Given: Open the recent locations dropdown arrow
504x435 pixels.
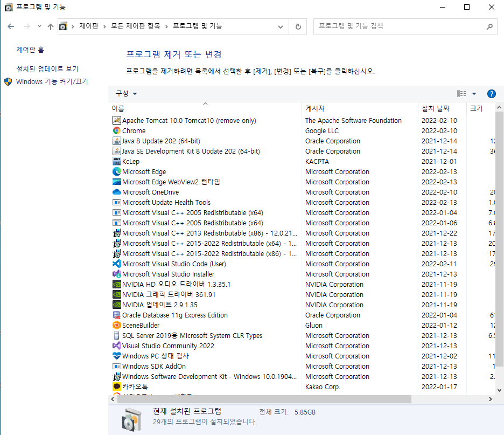Looking at the screenshot, I should click(x=39, y=26).
